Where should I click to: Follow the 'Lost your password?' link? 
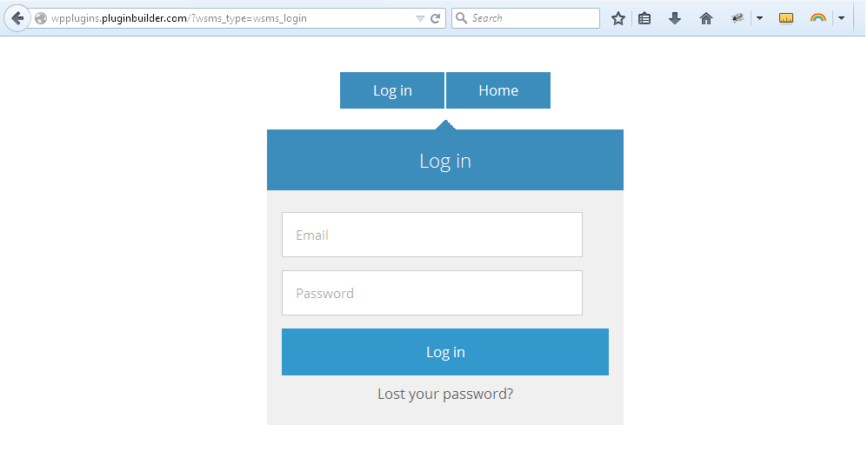pos(445,395)
